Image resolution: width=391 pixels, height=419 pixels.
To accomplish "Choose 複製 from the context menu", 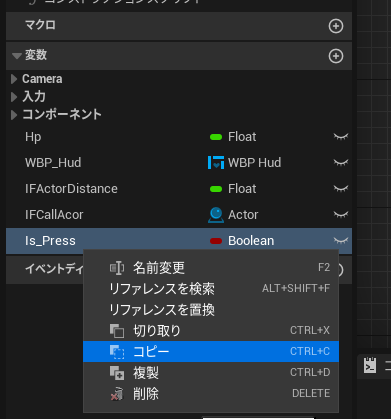I will 211,372.
